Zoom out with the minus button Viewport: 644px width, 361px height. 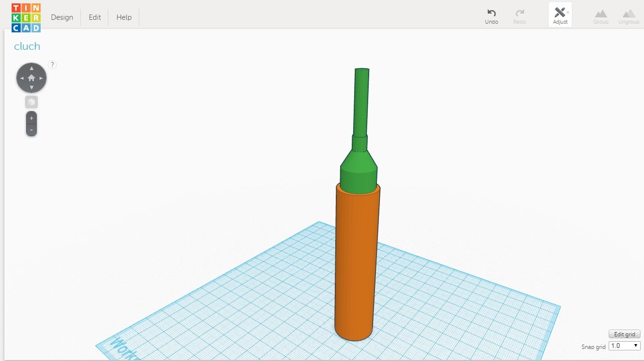click(x=31, y=130)
